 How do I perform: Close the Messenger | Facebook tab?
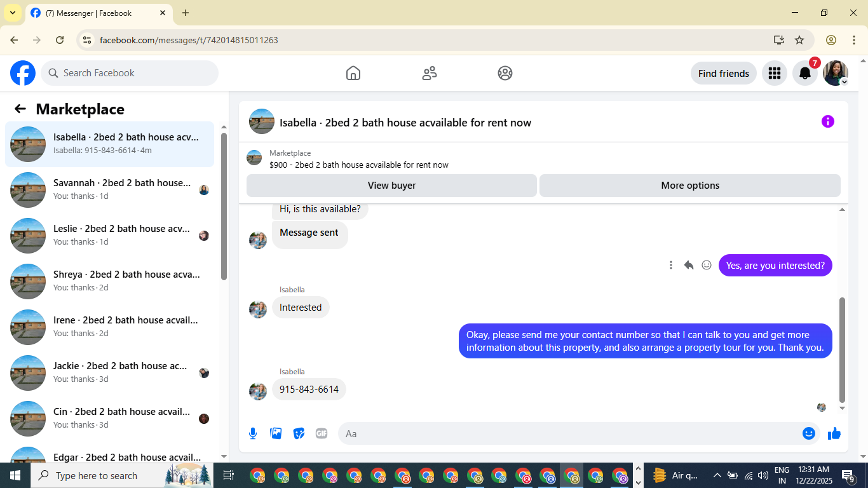[163, 13]
